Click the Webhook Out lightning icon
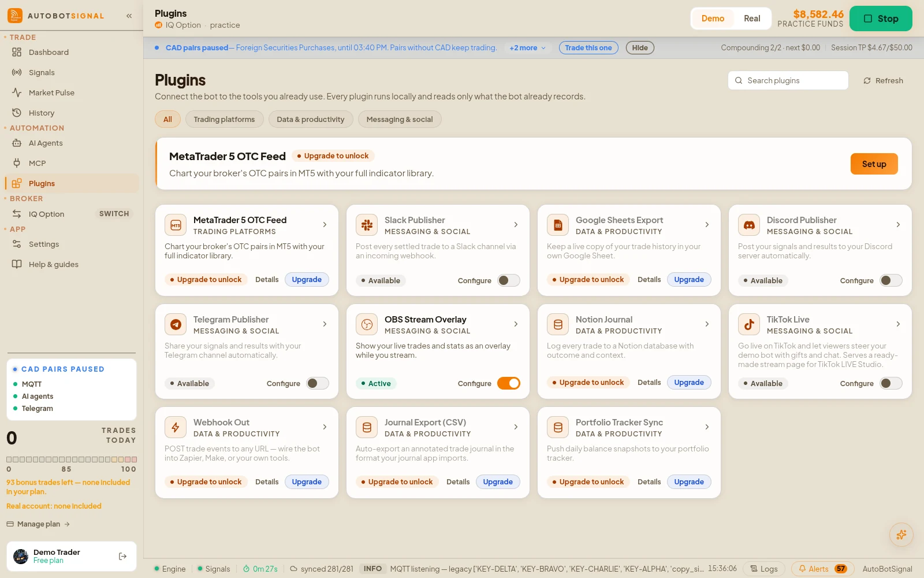Screen dimensions: 924x578 click(176, 427)
